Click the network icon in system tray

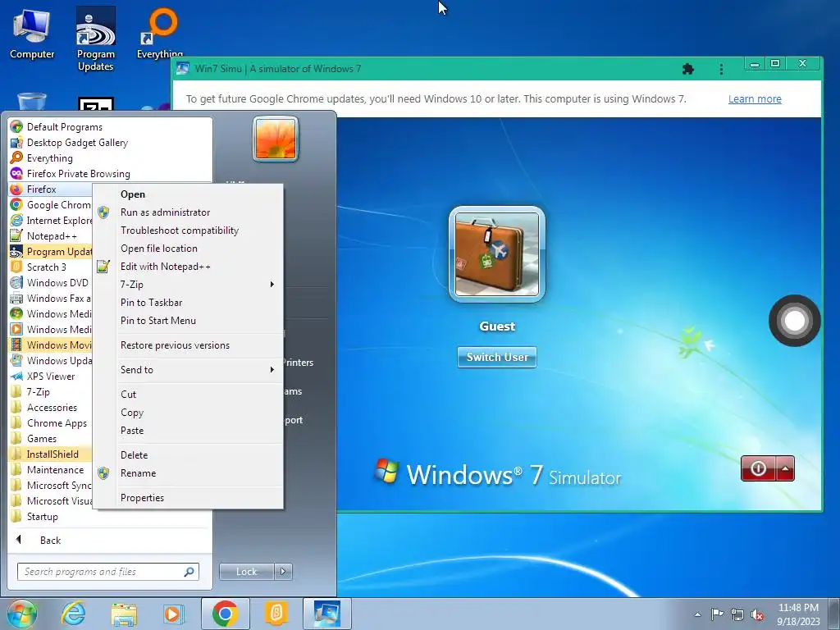(737, 614)
